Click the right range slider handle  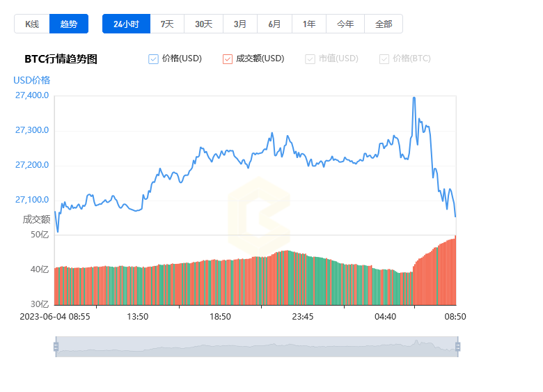(x=457, y=347)
